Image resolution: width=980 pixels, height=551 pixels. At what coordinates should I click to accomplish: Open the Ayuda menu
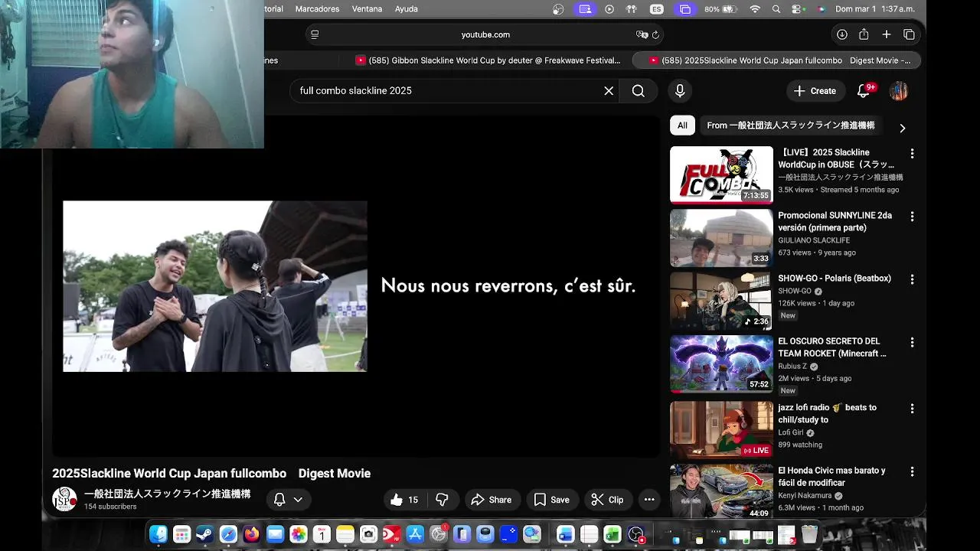[x=406, y=9]
